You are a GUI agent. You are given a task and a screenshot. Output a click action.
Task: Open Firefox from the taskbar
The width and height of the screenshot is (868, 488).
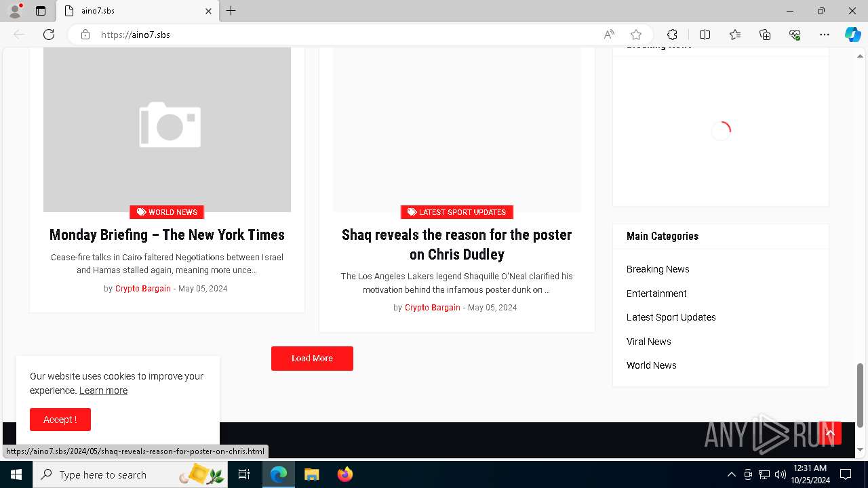344,474
